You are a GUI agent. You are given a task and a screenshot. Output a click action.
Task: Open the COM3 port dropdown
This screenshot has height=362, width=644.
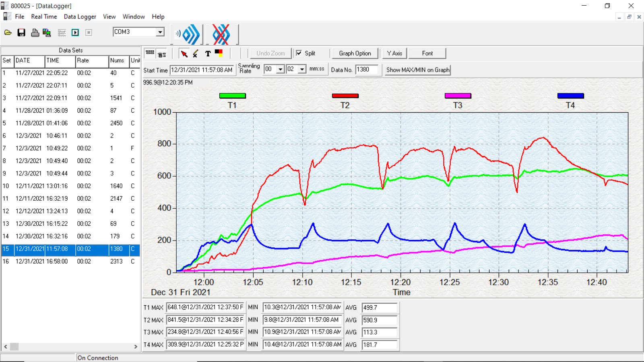[160, 32]
